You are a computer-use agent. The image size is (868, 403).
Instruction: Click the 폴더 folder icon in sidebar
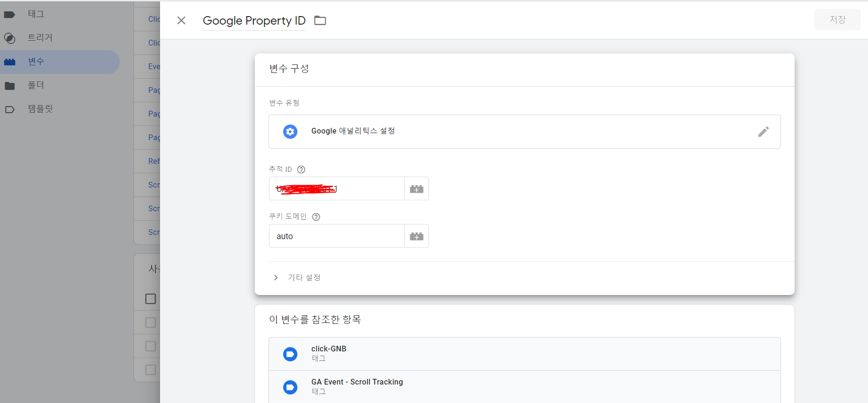tap(9, 86)
